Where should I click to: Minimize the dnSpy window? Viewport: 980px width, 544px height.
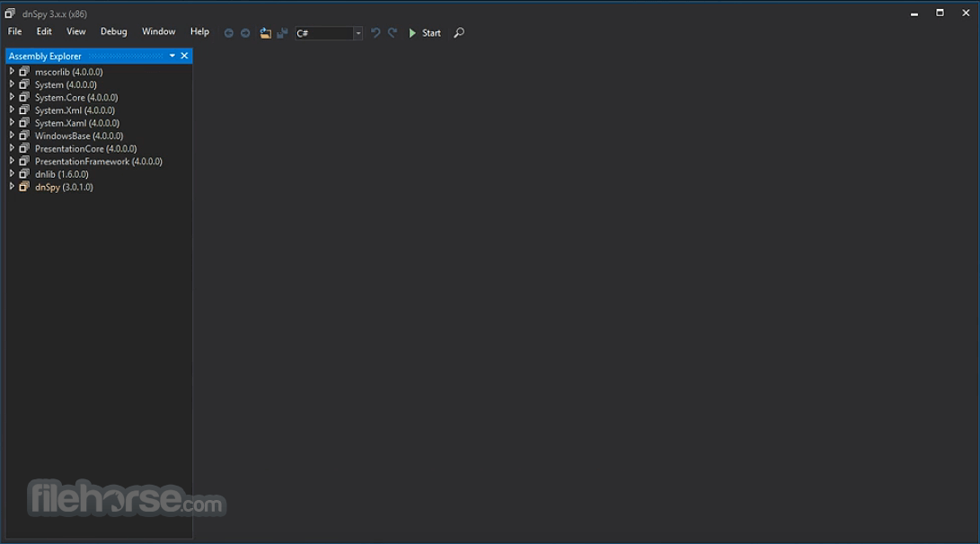point(914,13)
